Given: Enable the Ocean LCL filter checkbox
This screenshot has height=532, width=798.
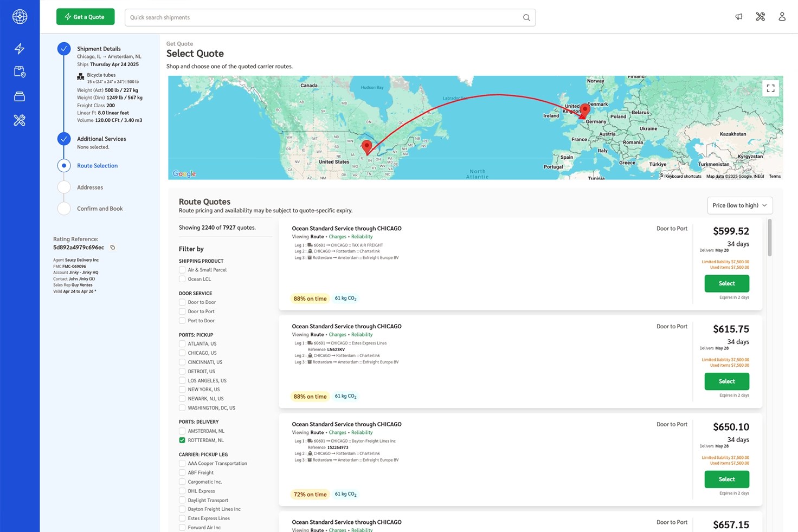Looking at the screenshot, I should point(182,279).
